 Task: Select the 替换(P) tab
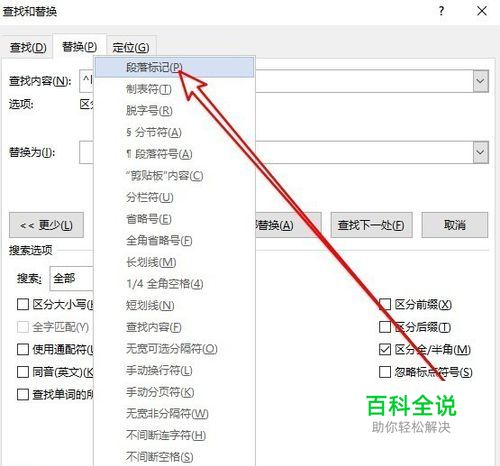click(79, 47)
